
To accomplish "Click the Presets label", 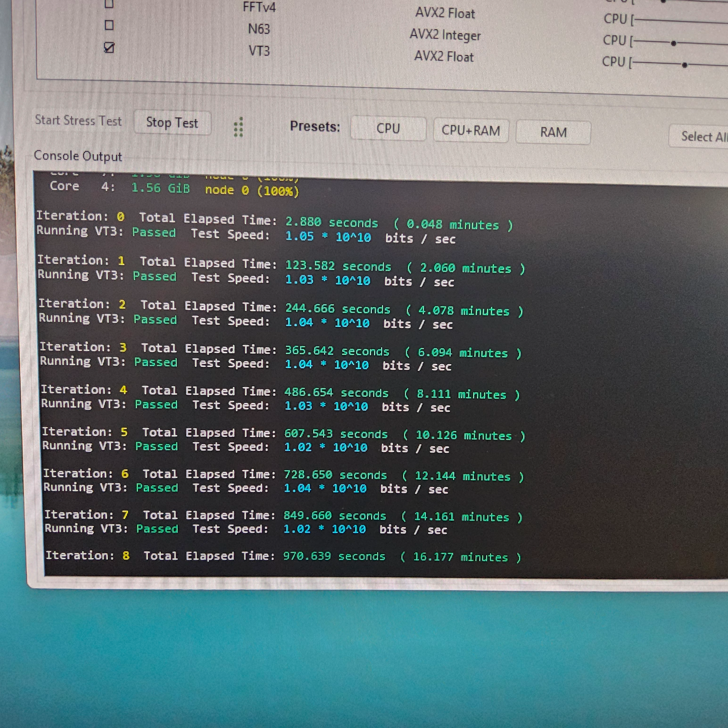I will click(315, 127).
